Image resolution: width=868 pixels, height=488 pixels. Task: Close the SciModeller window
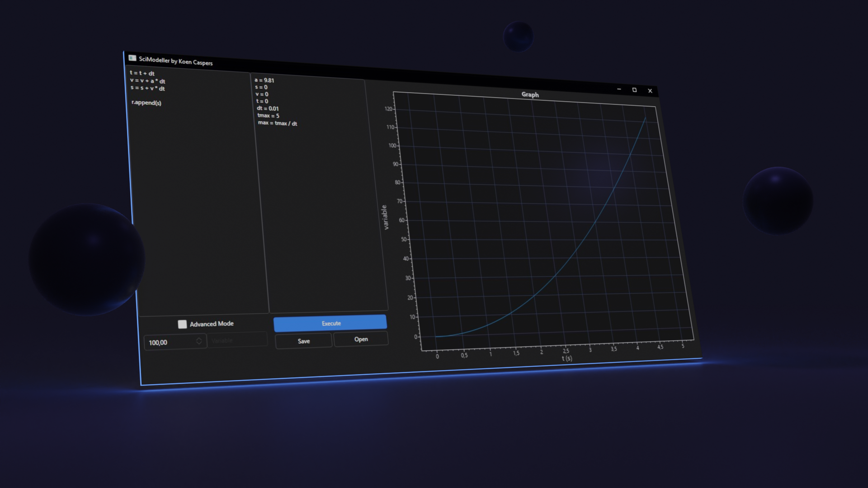(x=650, y=91)
